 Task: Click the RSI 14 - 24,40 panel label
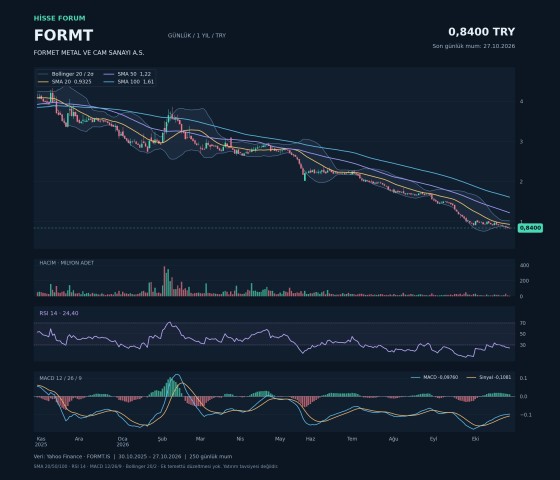click(59, 313)
